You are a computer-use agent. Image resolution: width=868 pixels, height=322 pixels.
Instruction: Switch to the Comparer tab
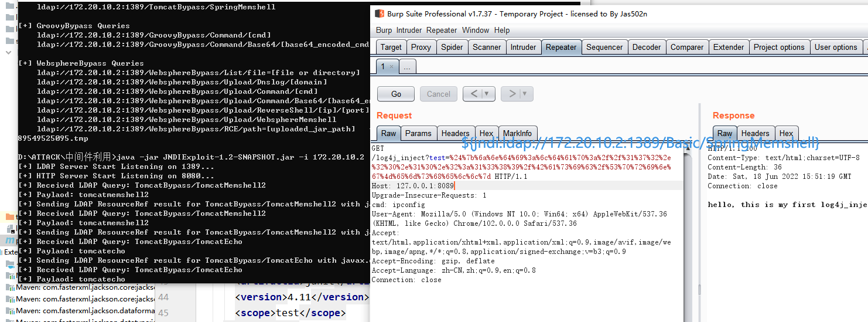point(687,47)
